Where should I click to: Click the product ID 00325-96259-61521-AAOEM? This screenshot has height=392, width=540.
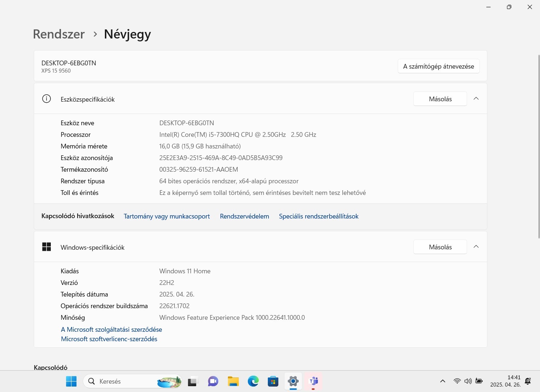click(x=199, y=170)
